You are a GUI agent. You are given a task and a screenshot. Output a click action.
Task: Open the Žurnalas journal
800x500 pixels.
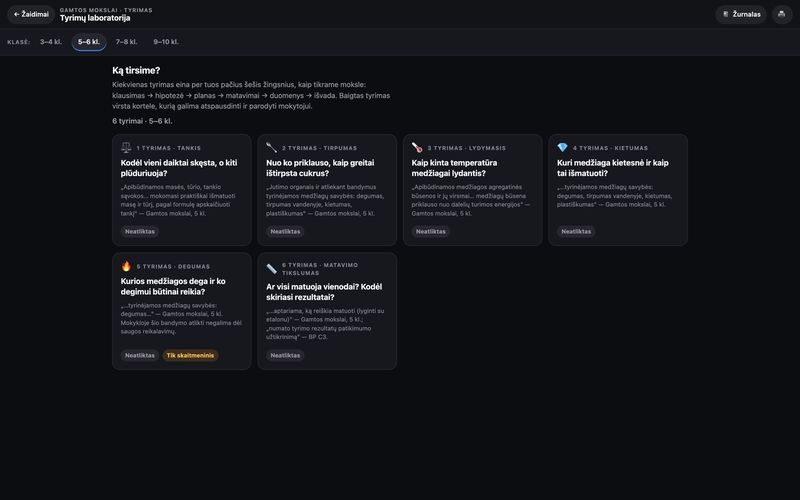(x=741, y=14)
